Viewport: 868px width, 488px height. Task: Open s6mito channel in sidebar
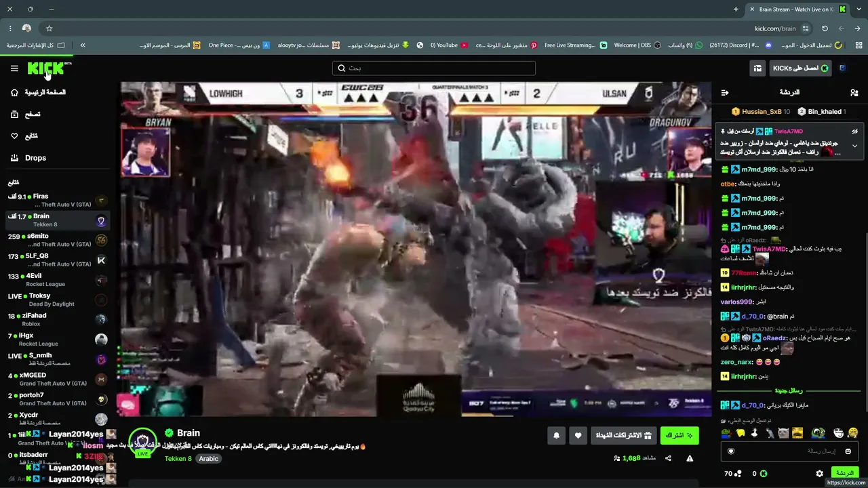click(58, 240)
